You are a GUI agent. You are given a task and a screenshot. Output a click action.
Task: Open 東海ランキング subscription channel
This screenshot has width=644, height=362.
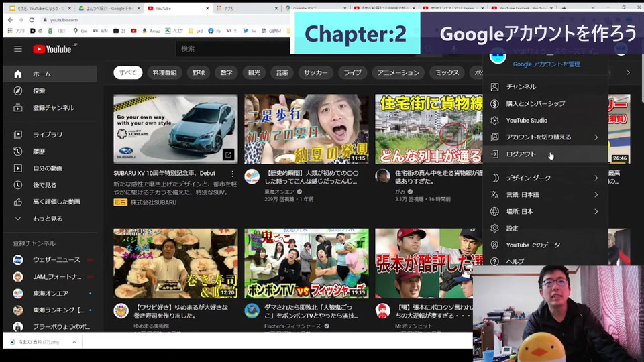[x=50, y=310]
